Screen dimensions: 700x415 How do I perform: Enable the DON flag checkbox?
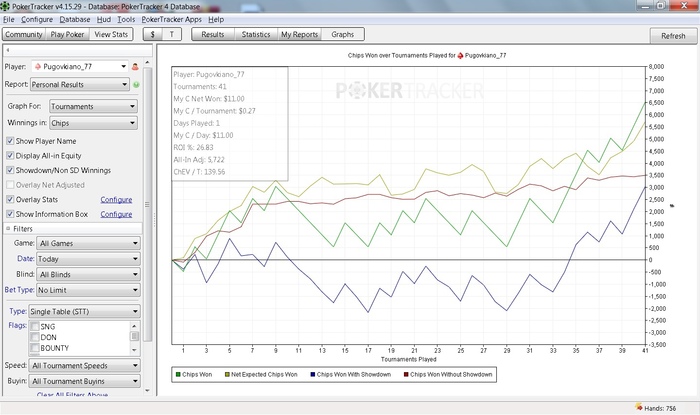[x=35, y=337]
